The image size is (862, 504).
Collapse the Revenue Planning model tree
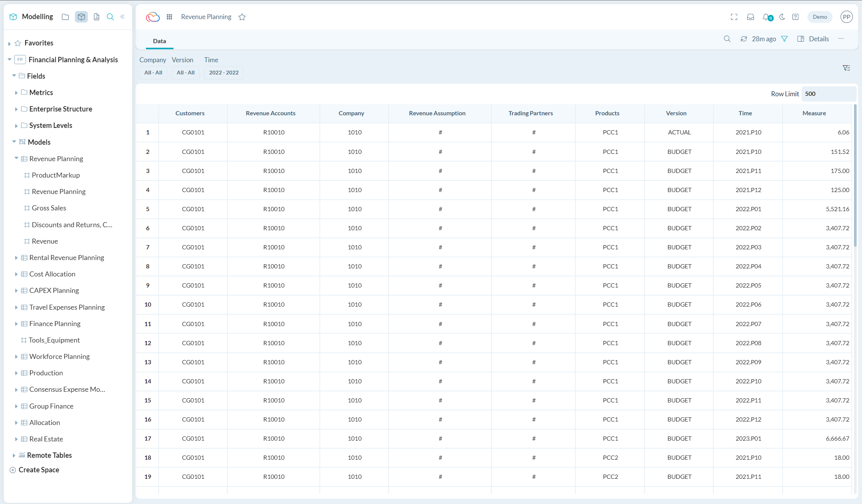16,158
